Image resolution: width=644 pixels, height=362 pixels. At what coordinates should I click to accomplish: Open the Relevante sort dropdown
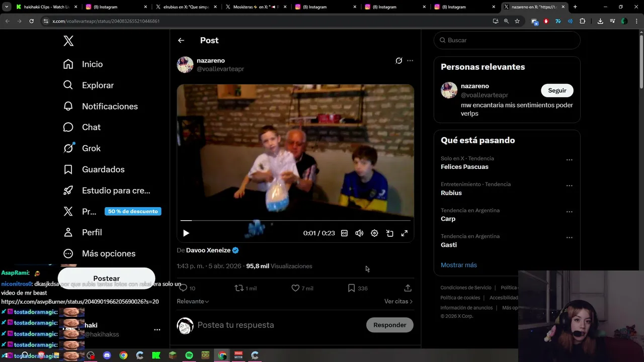pyautogui.click(x=193, y=301)
